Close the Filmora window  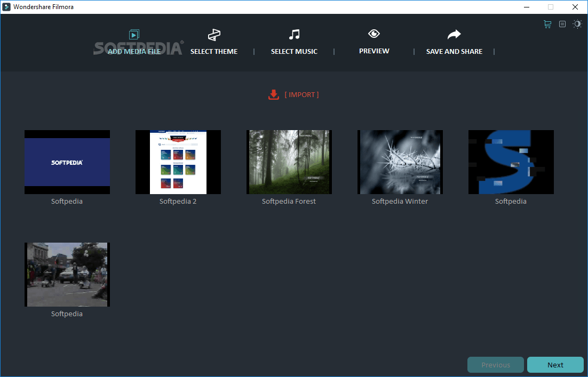click(575, 7)
